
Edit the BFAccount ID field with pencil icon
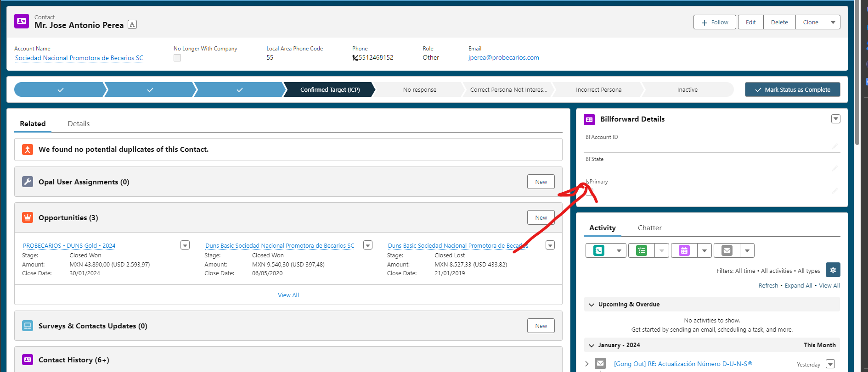[x=834, y=146]
